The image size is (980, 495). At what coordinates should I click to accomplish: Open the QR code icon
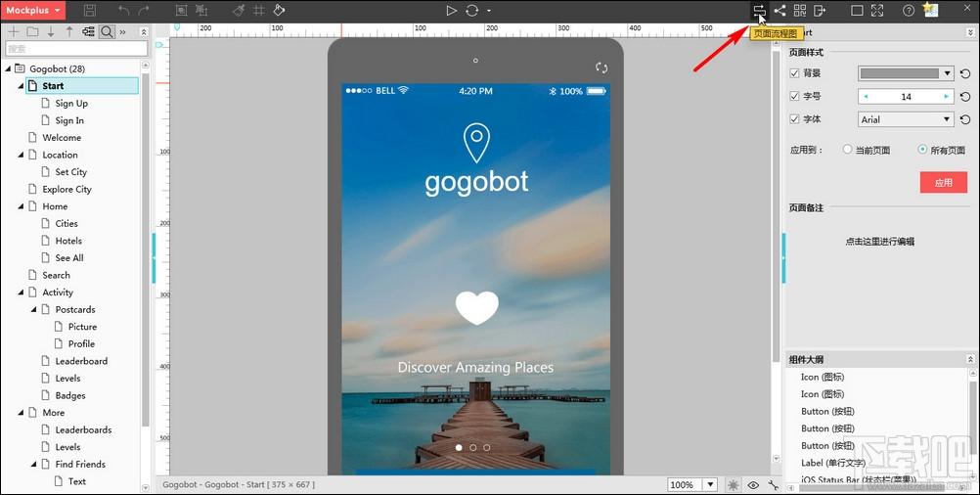(800, 10)
